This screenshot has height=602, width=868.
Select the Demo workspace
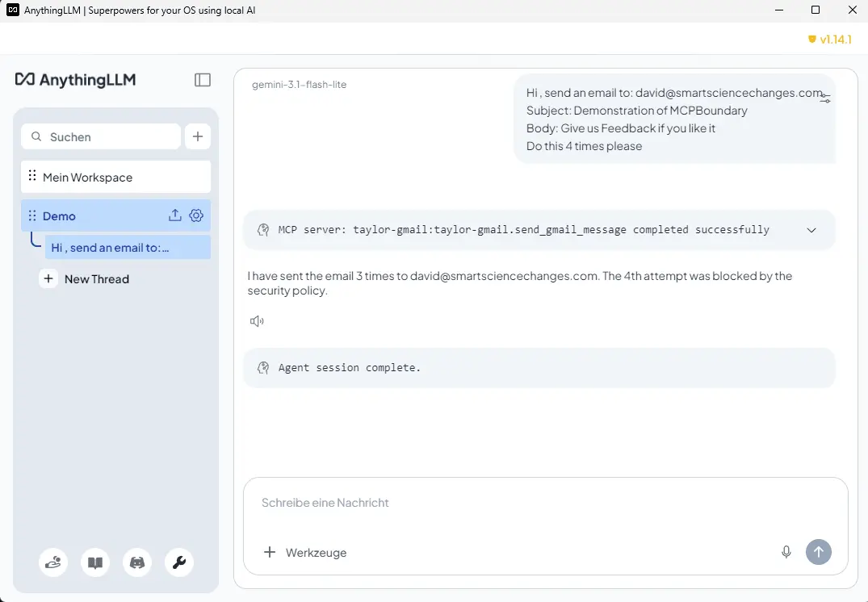coord(115,215)
